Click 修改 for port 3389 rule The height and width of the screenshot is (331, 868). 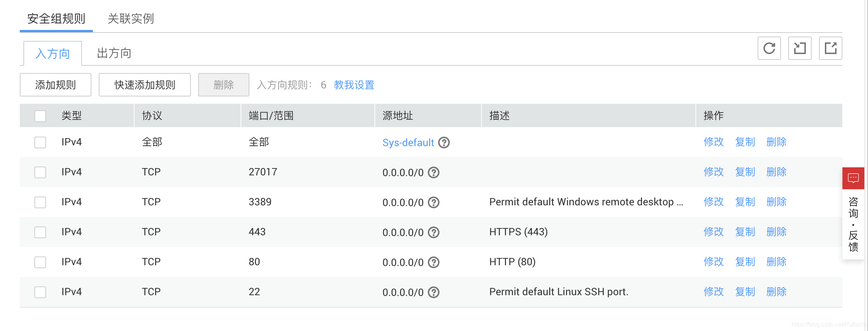click(x=714, y=202)
